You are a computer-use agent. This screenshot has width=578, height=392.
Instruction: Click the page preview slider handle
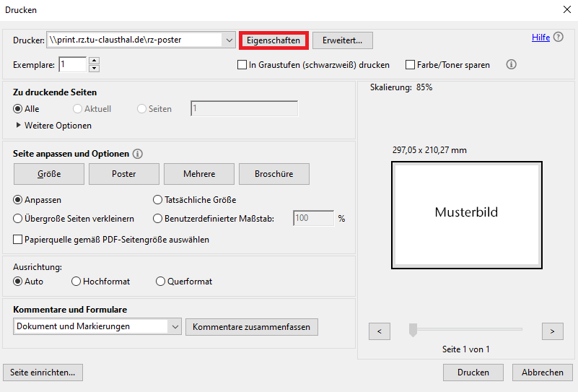click(413, 330)
